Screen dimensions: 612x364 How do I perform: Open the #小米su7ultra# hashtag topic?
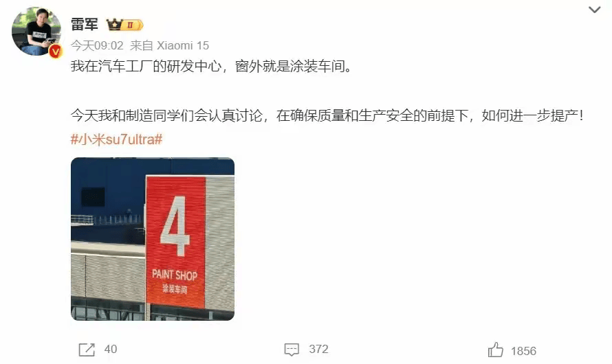point(116,139)
